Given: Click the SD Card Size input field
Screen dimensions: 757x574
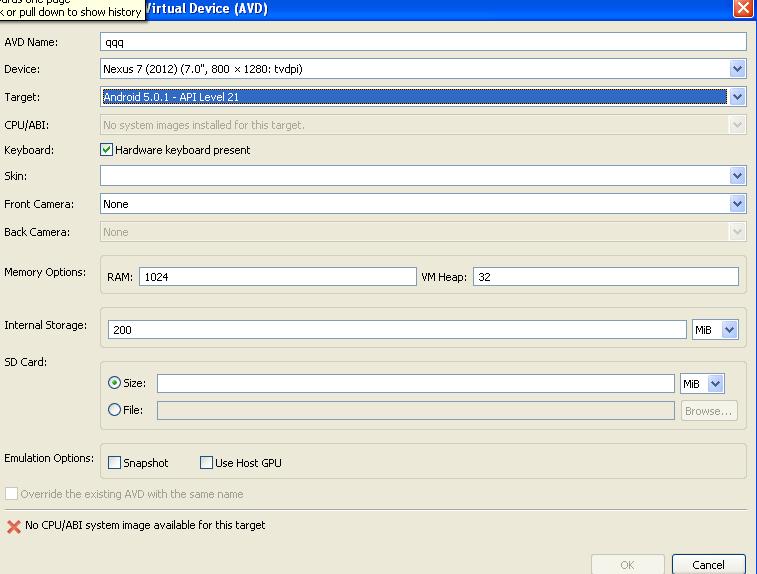Looking at the screenshot, I should click(x=416, y=384).
